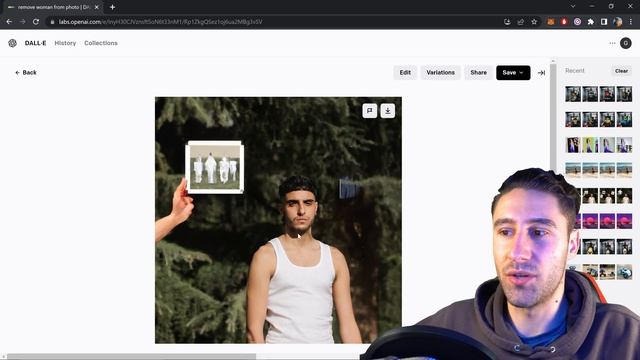Download the image with download icon

pos(388,111)
